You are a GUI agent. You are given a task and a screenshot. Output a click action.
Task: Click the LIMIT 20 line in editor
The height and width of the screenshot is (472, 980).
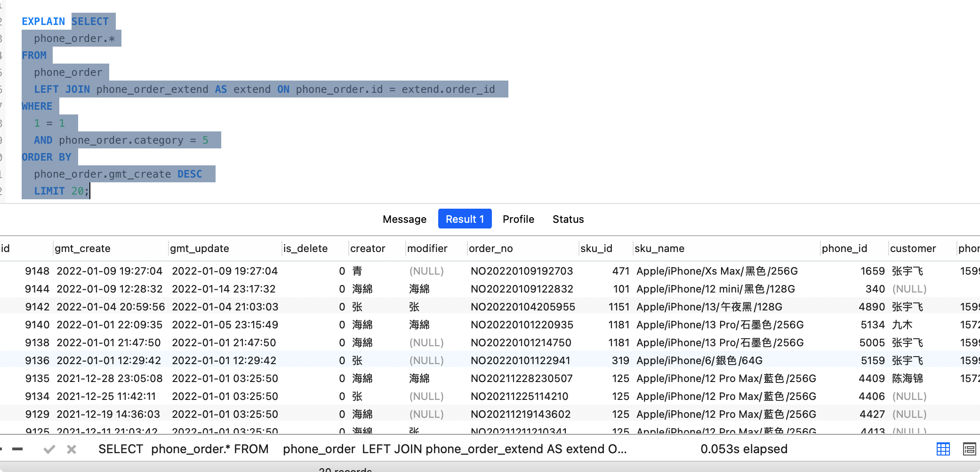61,191
